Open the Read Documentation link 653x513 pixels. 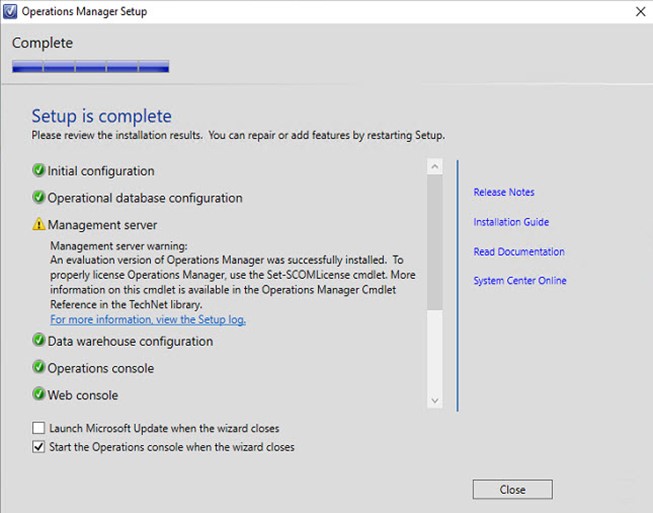519,252
